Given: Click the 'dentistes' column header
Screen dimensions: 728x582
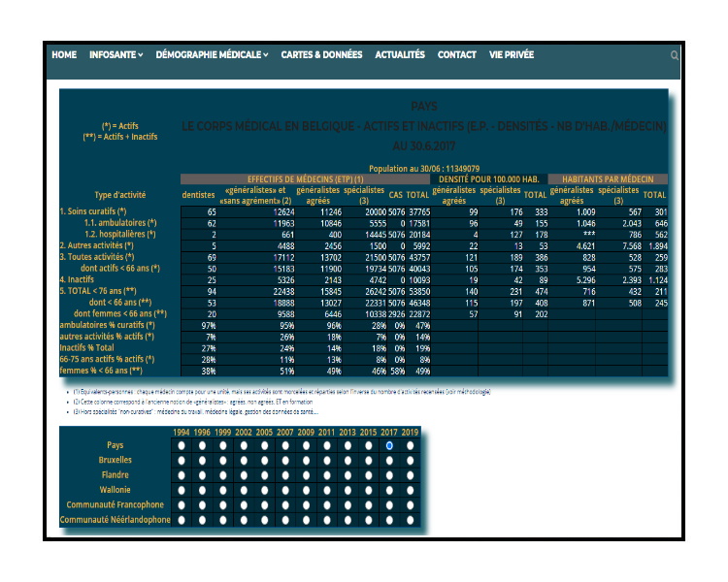Looking at the screenshot, I should coord(198,195).
